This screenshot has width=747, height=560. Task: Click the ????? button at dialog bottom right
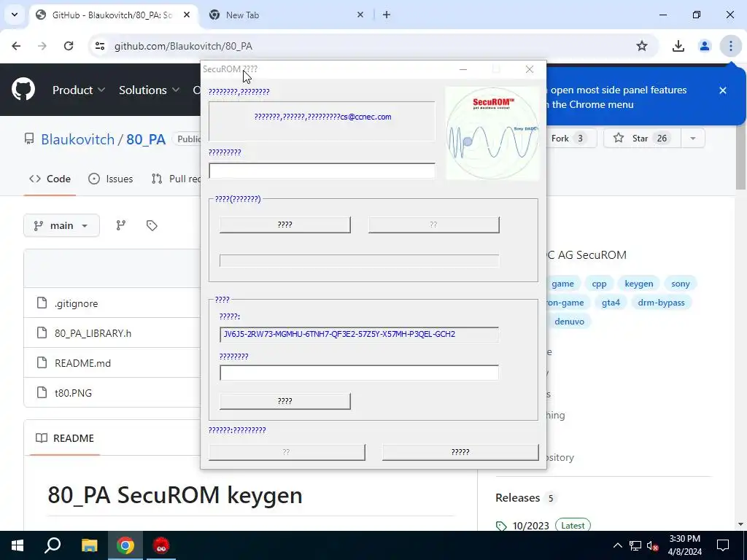(x=460, y=452)
